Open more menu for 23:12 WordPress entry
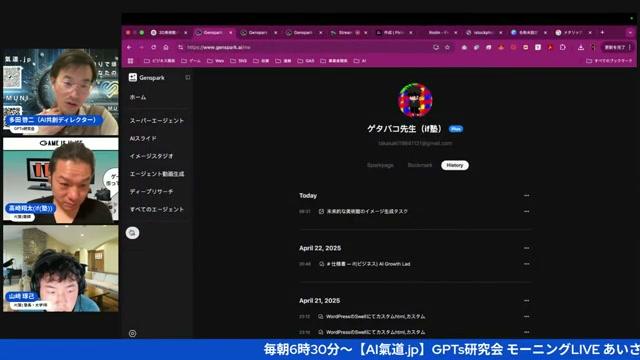The height and width of the screenshot is (360, 640). click(527, 316)
